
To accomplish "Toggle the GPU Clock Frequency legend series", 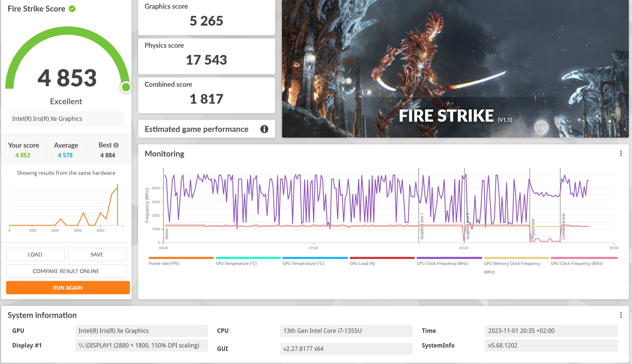I will 576,263.
